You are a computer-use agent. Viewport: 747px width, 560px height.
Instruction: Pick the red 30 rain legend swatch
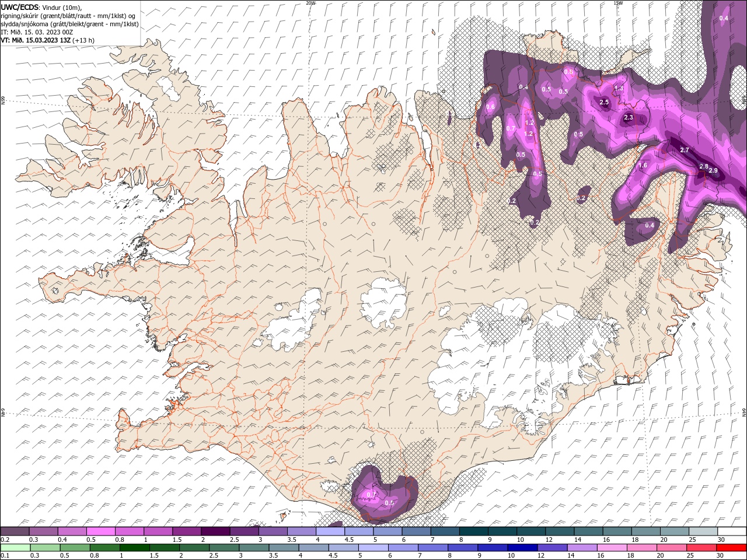732,547
